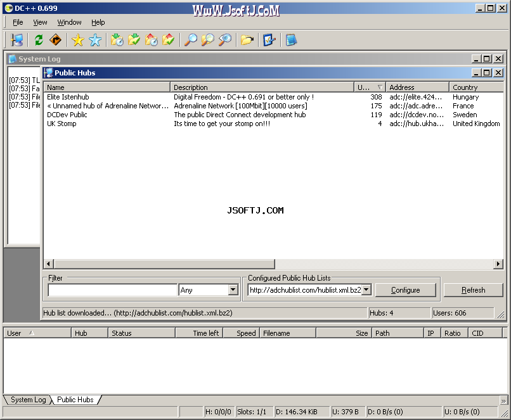The image size is (511, 420).
Task: Open the View menu
Action: 40,22
